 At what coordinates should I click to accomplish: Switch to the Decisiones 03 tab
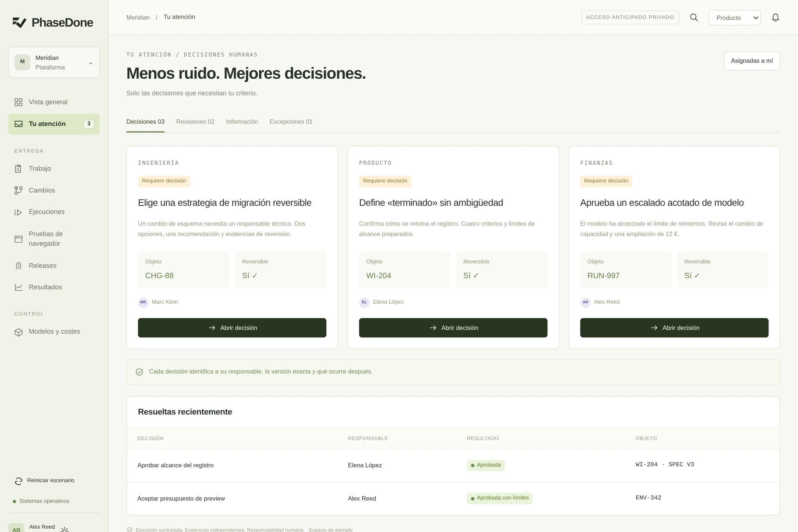tap(146, 122)
